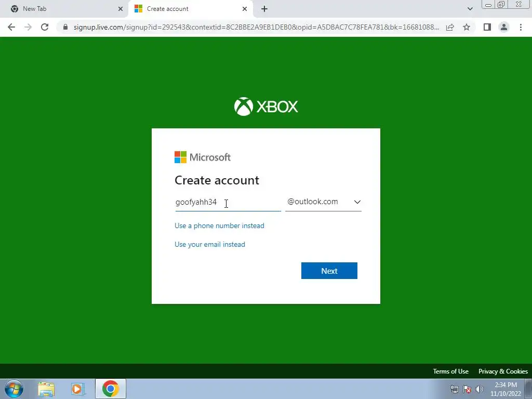Restore down the Chrome window
The width and height of the screenshot is (532, 399).
coord(501,5)
